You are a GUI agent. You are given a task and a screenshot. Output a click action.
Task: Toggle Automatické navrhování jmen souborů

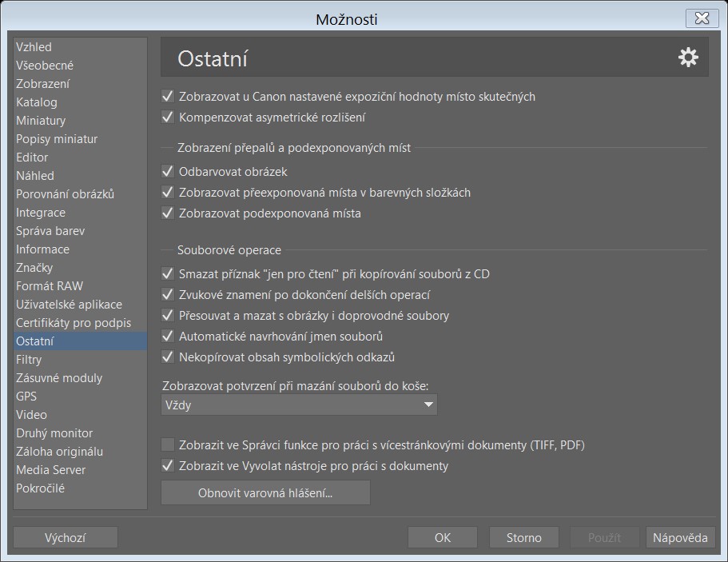click(x=168, y=337)
